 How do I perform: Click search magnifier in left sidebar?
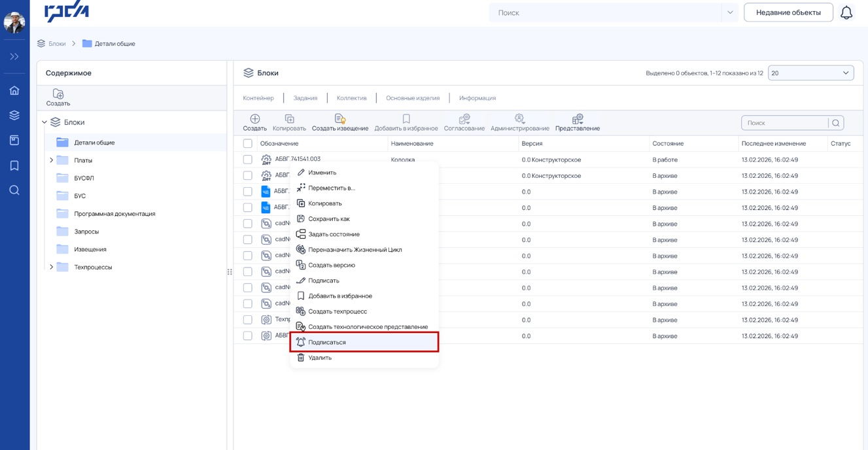tap(14, 190)
